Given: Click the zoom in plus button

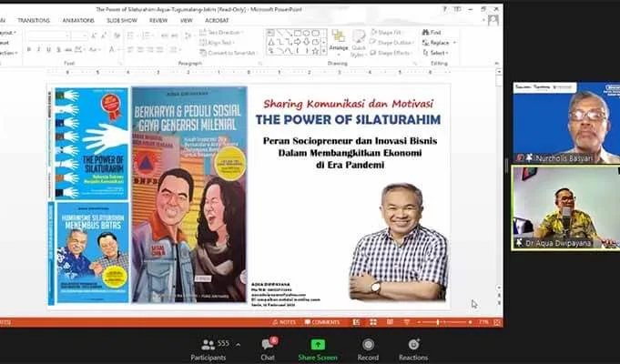Looking at the screenshot, I should 470,322.
